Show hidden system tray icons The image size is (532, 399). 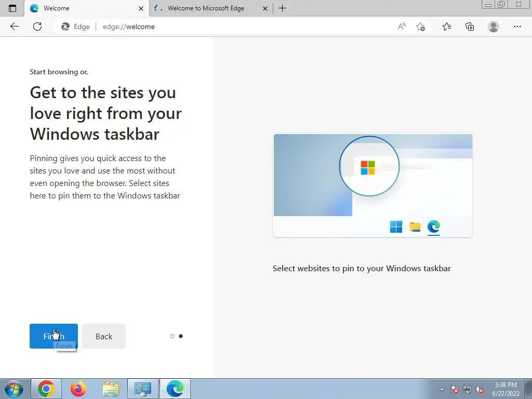click(442, 389)
